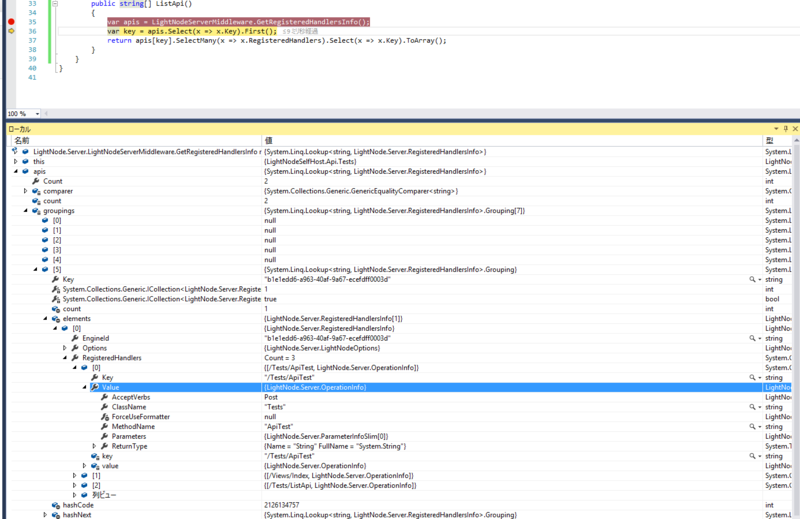Click the 'return' keyword on line 37
This screenshot has width=800, height=519.
(119, 40)
